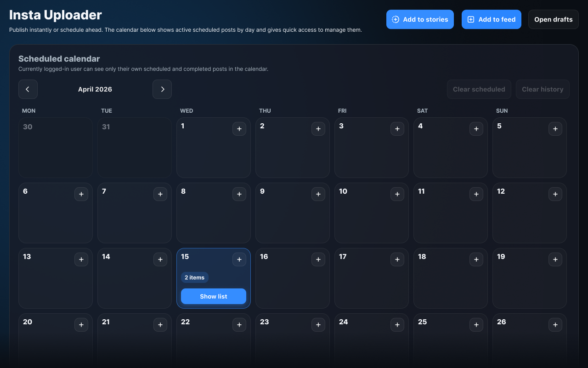The height and width of the screenshot is (368, 588).
Task: Show list for April 15
Action: point(214,296)
